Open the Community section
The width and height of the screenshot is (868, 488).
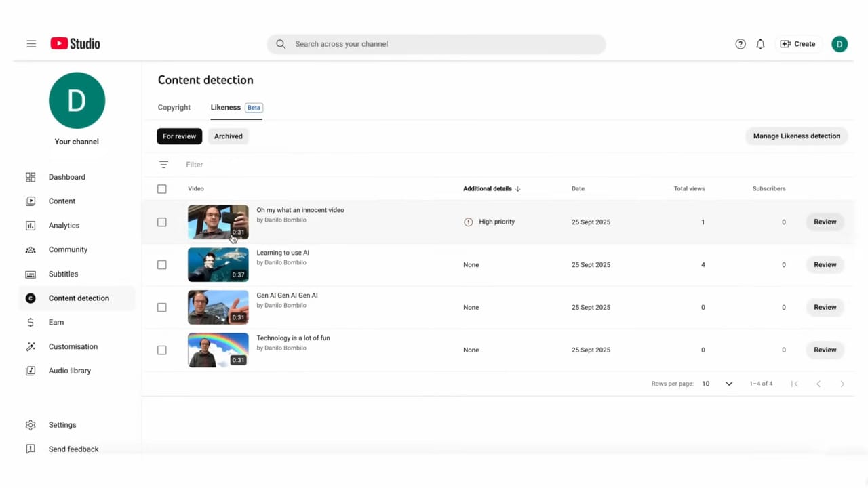tap(68, 249)
